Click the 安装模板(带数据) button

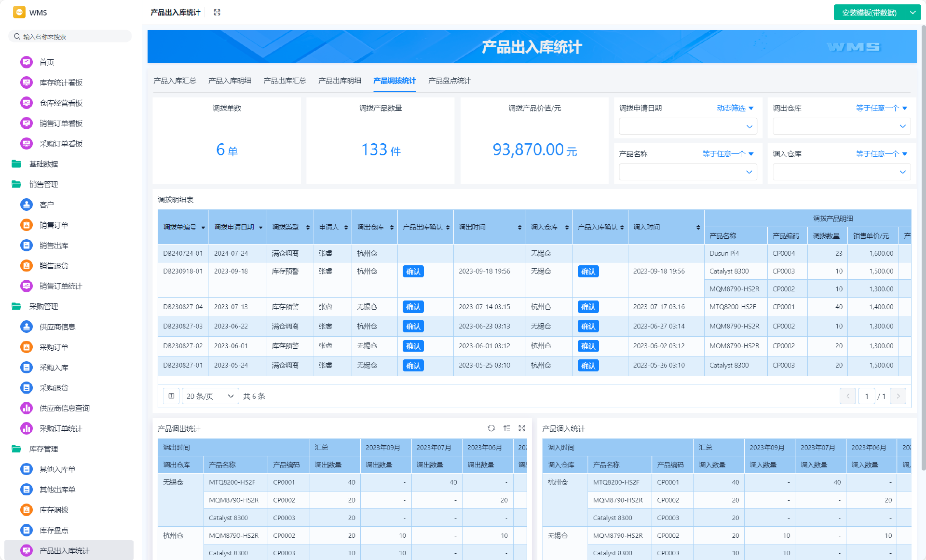coord(869,13)
